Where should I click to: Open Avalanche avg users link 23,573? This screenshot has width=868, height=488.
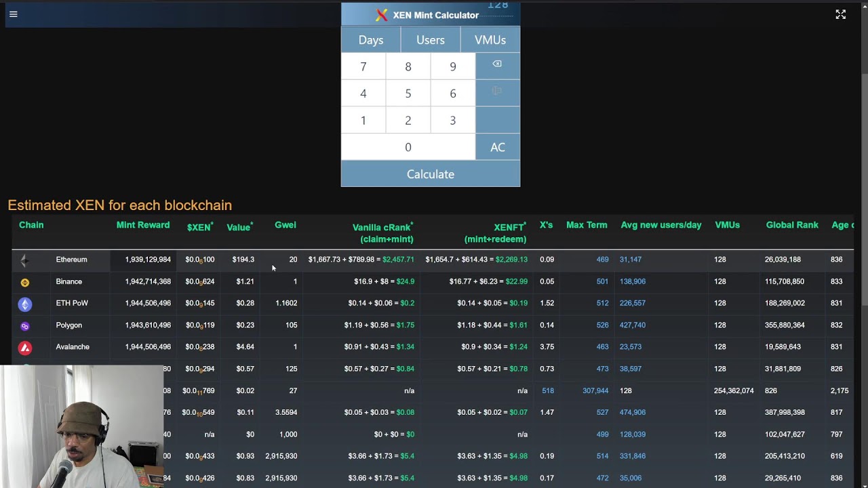pos(631,347)
